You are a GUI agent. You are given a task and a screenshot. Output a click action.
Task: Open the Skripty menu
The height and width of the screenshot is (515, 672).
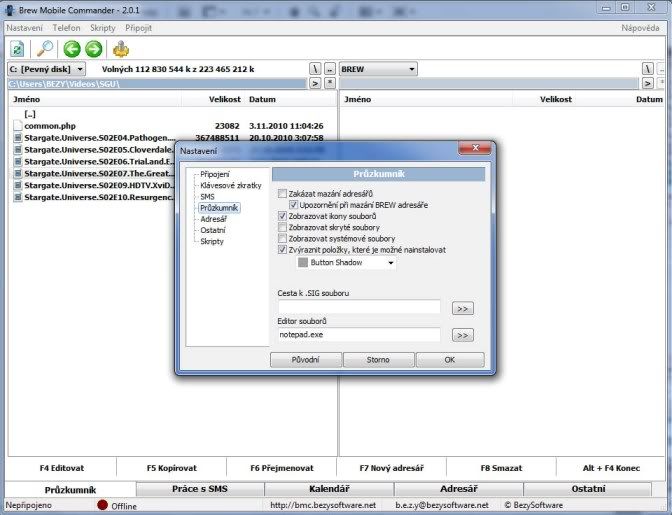(x=103, y=28)
